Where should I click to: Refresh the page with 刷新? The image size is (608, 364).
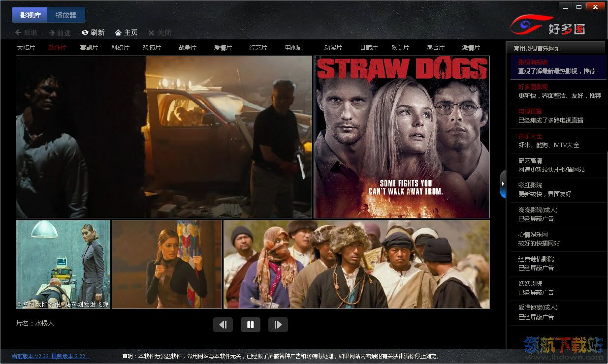(x=93, y=32)
